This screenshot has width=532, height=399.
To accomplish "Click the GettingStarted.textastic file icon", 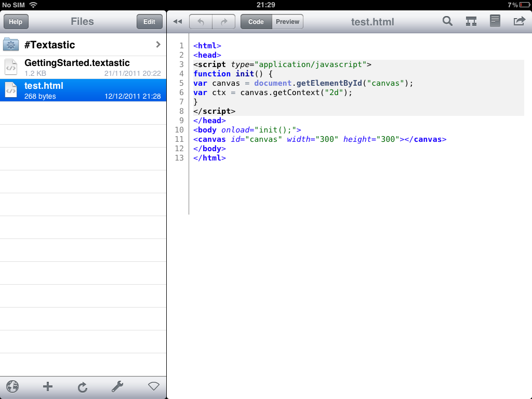I will pos(11,67).
